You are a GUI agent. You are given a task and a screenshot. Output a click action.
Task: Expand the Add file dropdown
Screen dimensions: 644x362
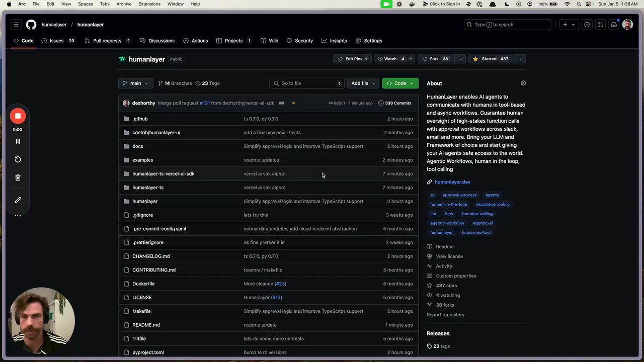tap(363, 83)
